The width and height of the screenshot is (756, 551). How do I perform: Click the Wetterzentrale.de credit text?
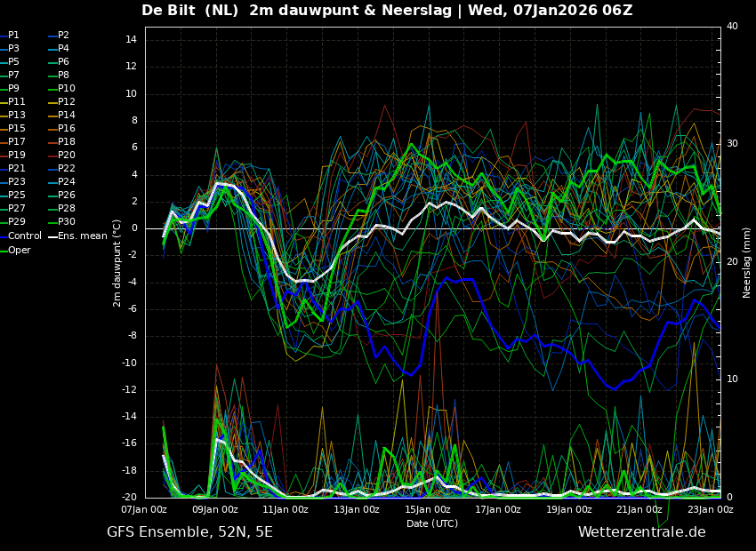pos(642,532)
